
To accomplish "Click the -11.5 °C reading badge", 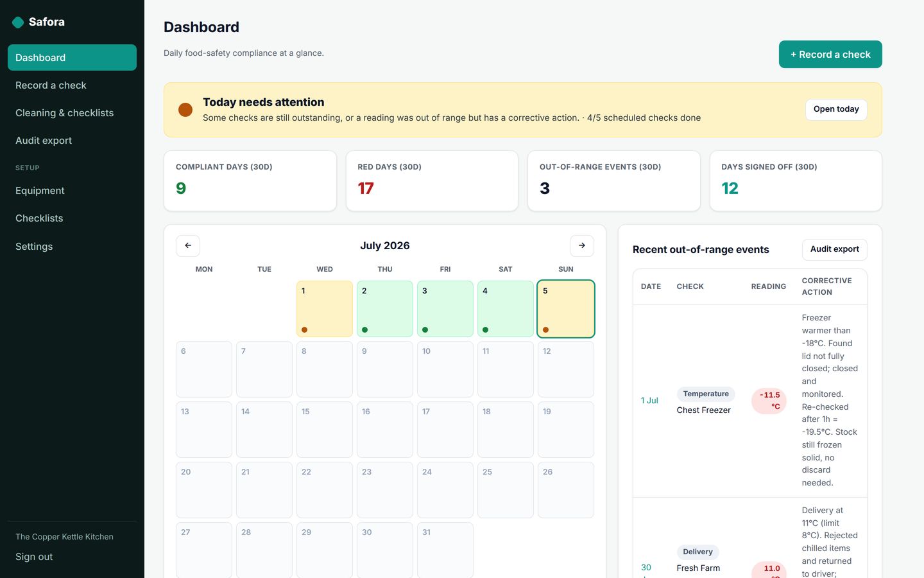I will coord(769,401).
